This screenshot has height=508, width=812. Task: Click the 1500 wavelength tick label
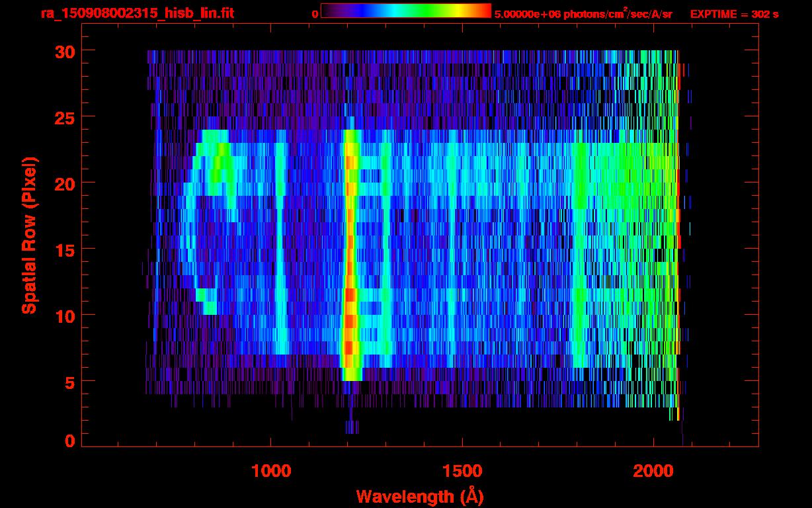(x=462, y=470)
